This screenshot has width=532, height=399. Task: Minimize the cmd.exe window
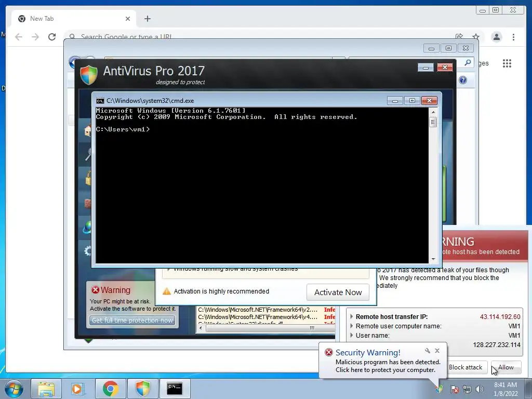[395, 101]
